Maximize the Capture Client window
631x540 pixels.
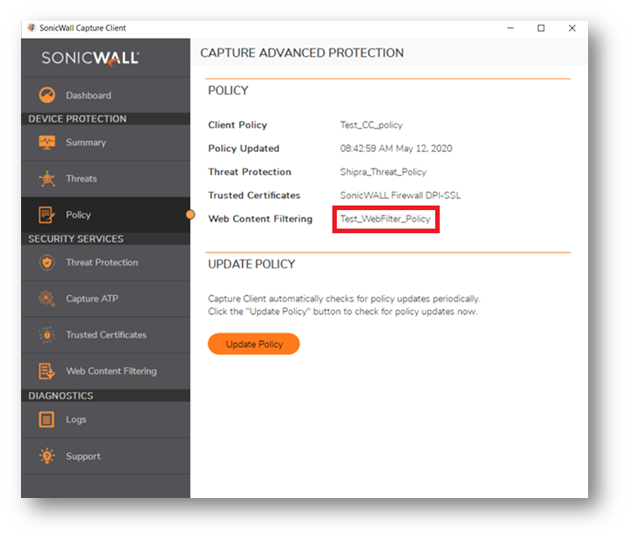pyautogui.click(x=541, y=28)
